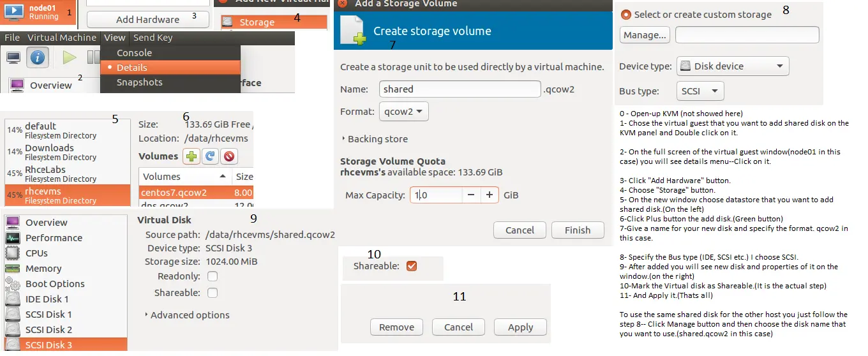Select 'Select or create custom storage' radio
Image resolution: width=868 pixels, height=356 pixels.
tap(626, 15)
